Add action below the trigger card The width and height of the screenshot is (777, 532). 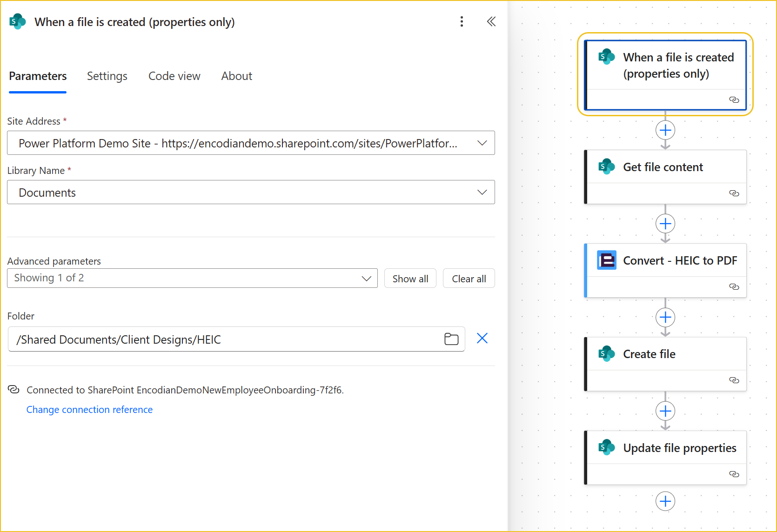pos(665,130)
